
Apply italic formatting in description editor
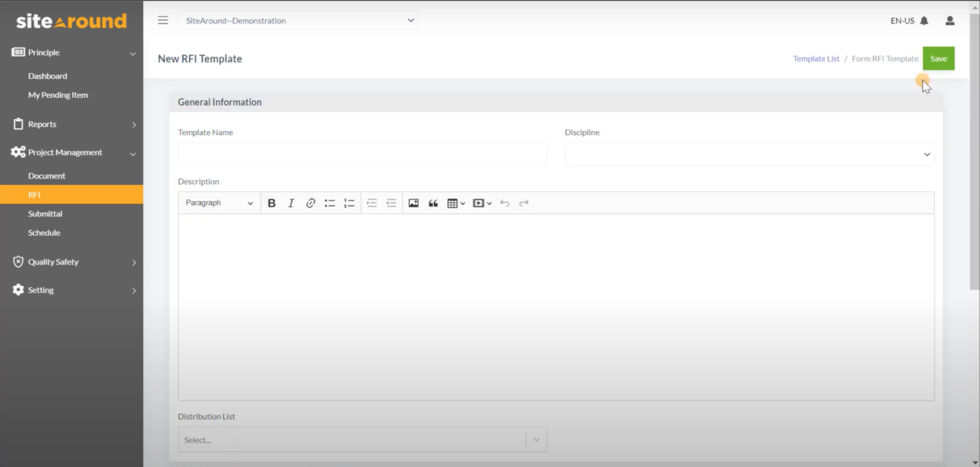click(x=290, y=202)
